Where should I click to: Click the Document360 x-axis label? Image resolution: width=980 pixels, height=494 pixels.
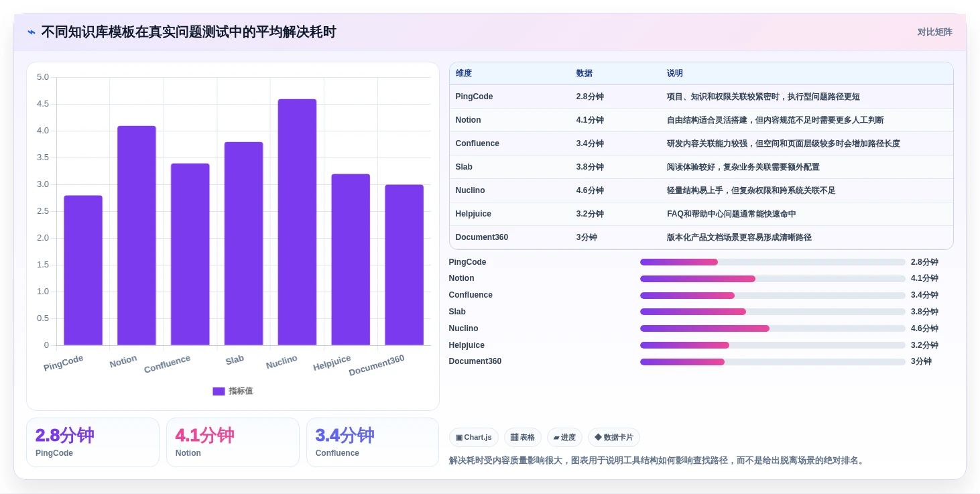pos(377,365)
